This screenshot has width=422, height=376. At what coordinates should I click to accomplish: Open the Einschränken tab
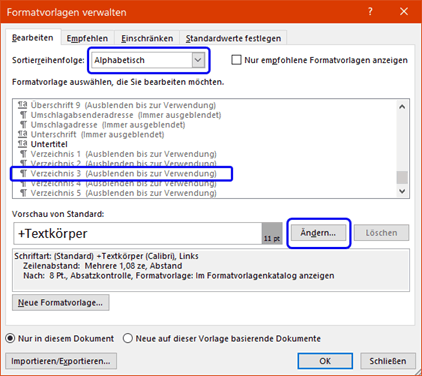coord(147,38)
